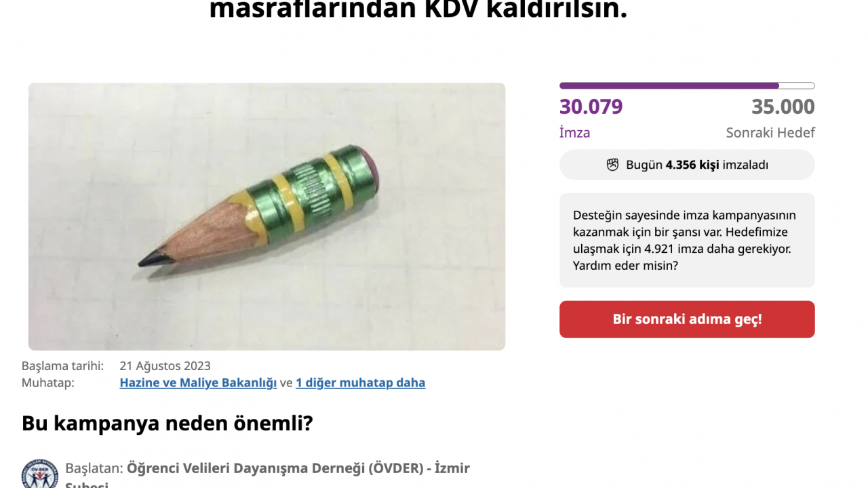This screenshot has height=488, width=868.
Task: Click the 30.079 signature count
Action: 591,107
